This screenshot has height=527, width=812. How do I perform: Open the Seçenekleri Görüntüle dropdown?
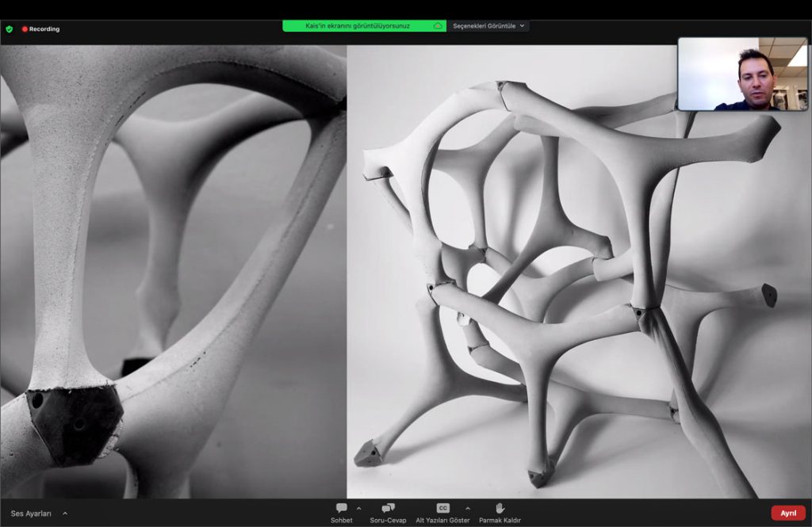coord(488,26)
